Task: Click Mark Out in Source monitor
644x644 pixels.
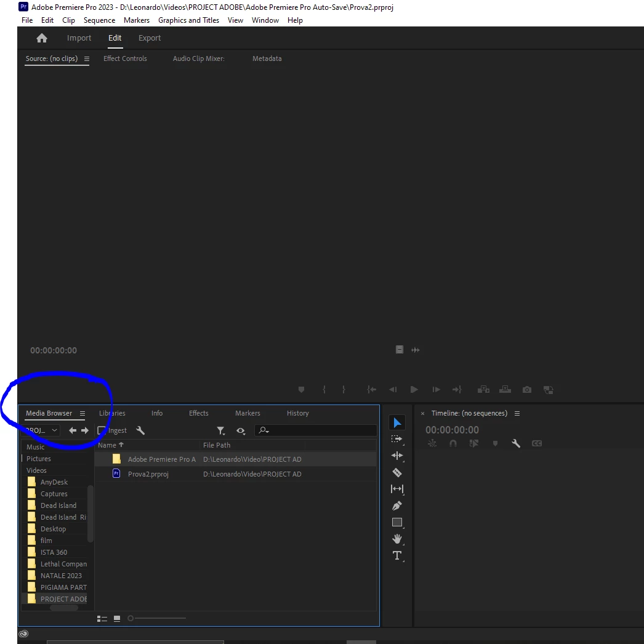Action: coord(344,389)
